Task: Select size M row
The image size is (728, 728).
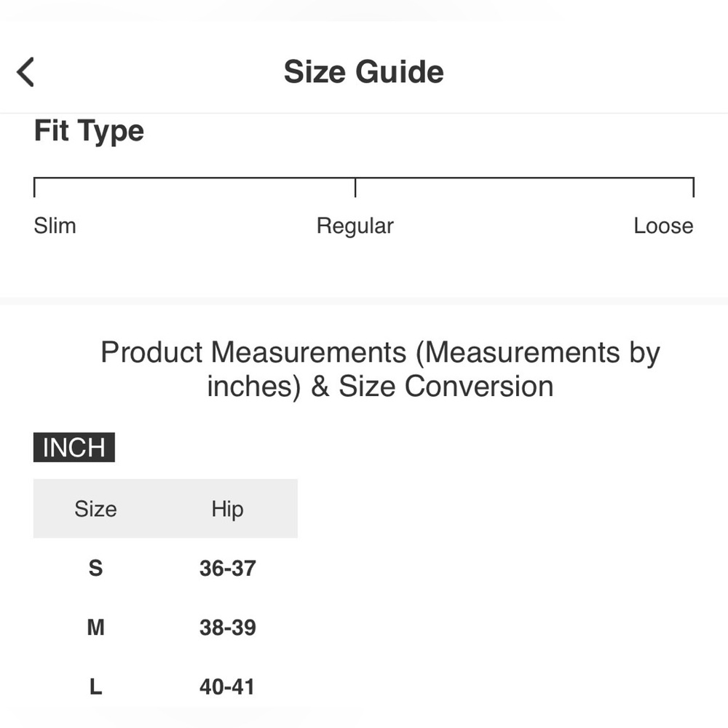Action: [x=165, y=628]
